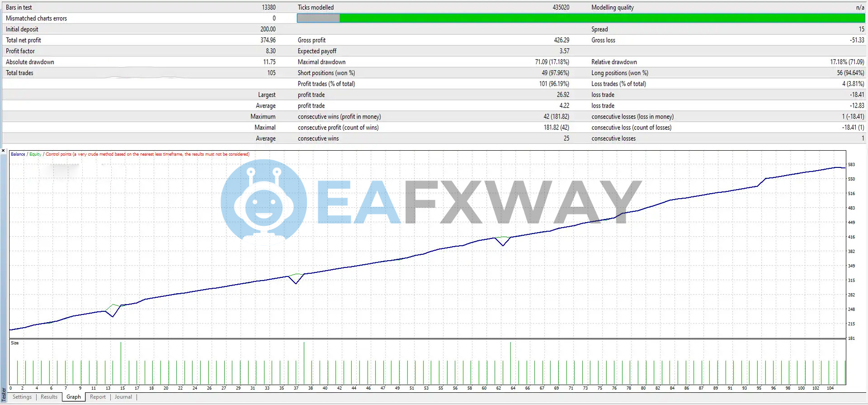Click the Average loss trade value -12.83
Image resolution: width=868 pixels, height=405 pixels.
point(857,106)
